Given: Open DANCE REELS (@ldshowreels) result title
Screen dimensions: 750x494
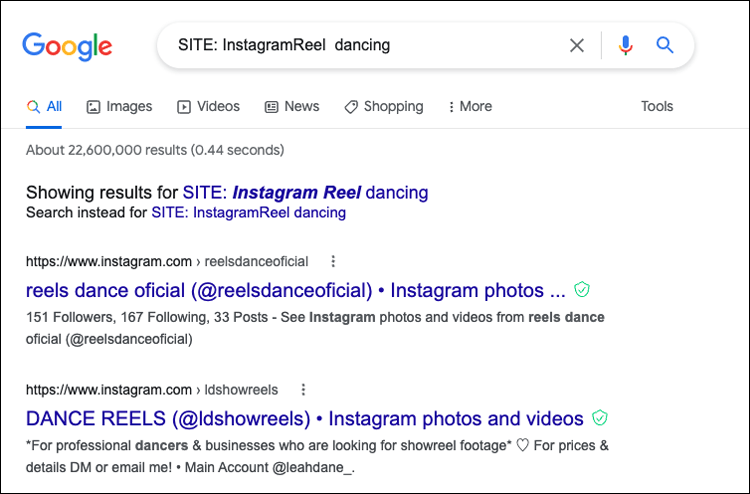Looking at the screenshot, I should [305, 419].
